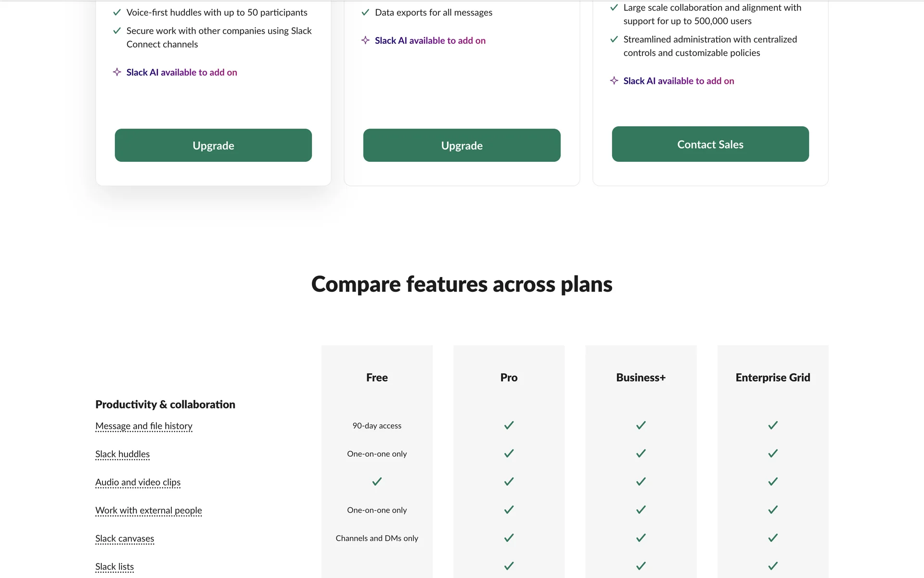The image size is (924, 578).
Task: Open the Slack huddles feature link
Action: [122, 454]
